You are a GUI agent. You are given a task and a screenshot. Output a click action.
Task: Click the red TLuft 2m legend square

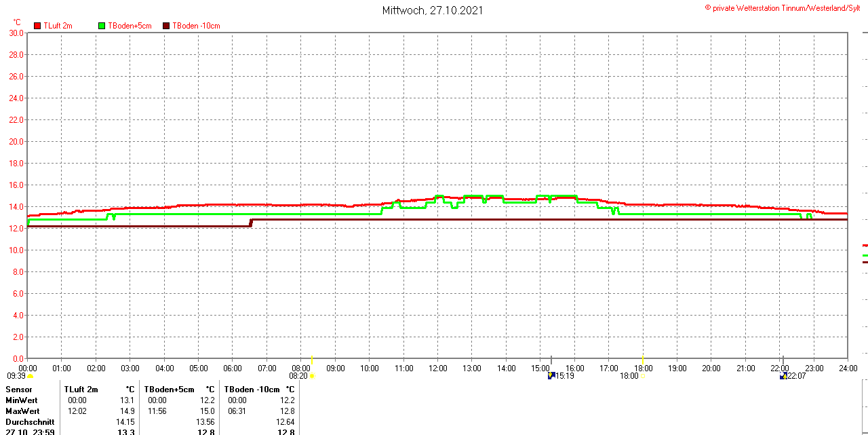(37, 26)
